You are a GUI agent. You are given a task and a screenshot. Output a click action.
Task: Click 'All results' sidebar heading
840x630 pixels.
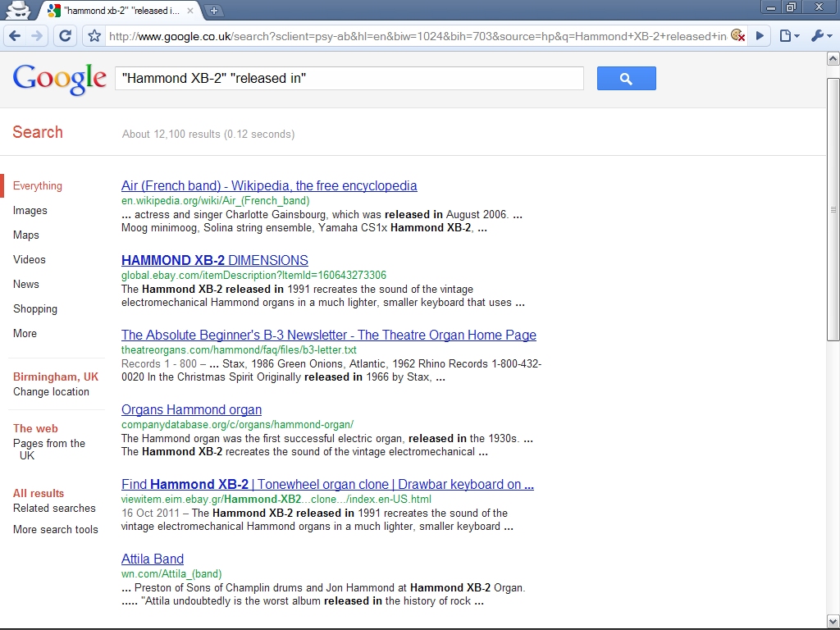pyautogui.click(x=39, y=493)
